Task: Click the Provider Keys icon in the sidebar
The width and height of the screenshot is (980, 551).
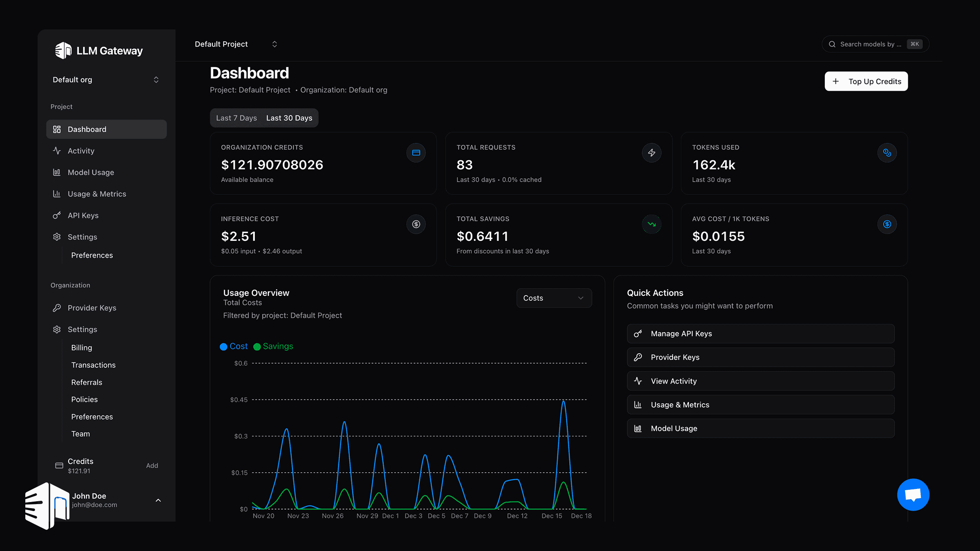Action: [x=57, y=307]
